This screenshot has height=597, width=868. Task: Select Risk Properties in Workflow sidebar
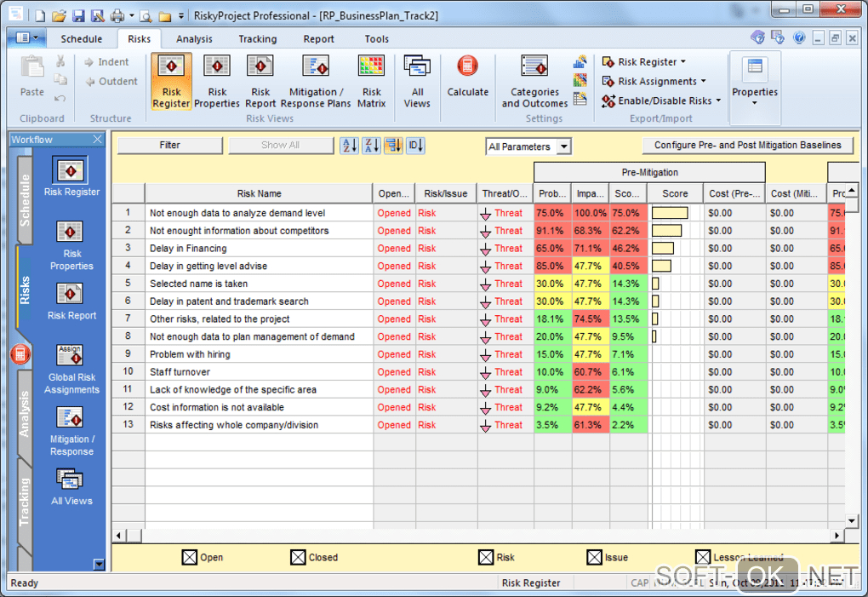71,245
